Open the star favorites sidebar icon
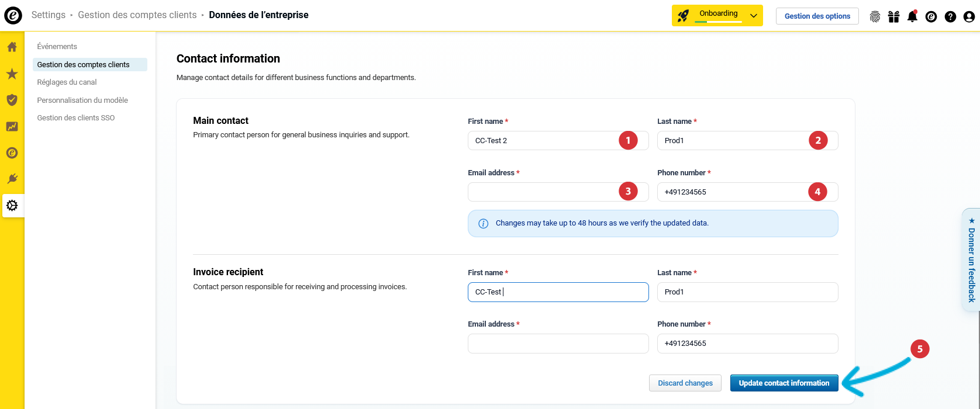This screenshot has width=980, height=409. 12,74
